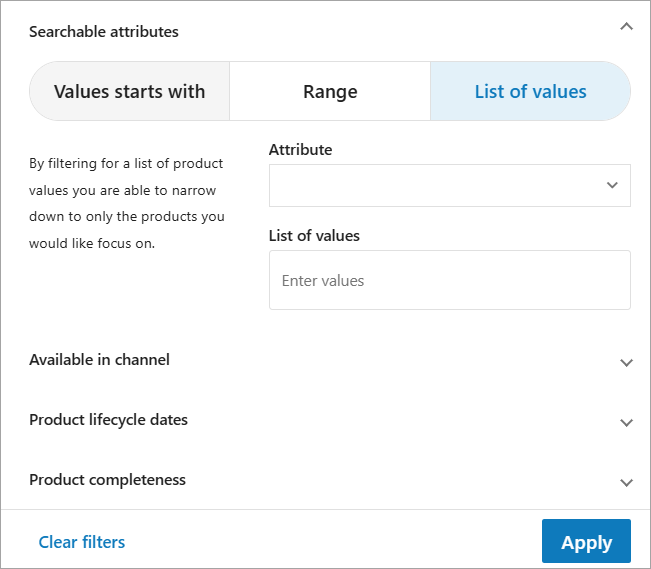This screenshot has width=651, height=569.
Task: Click the Attribute field label
Action: (300, 149)
